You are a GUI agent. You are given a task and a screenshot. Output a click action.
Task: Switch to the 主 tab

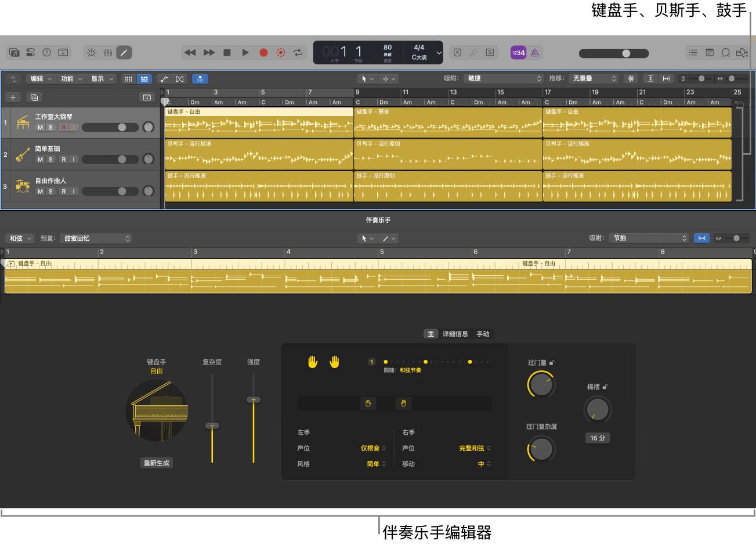[431, 334]
